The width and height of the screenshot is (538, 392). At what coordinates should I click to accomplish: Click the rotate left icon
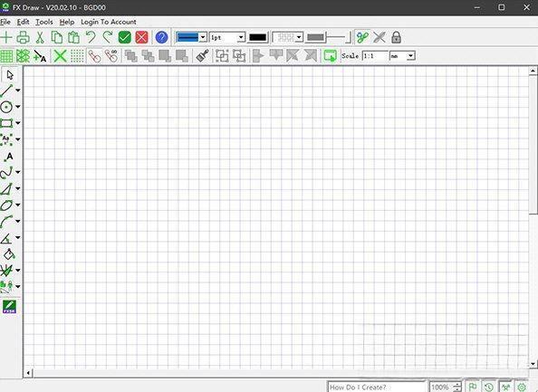(293, 56)
